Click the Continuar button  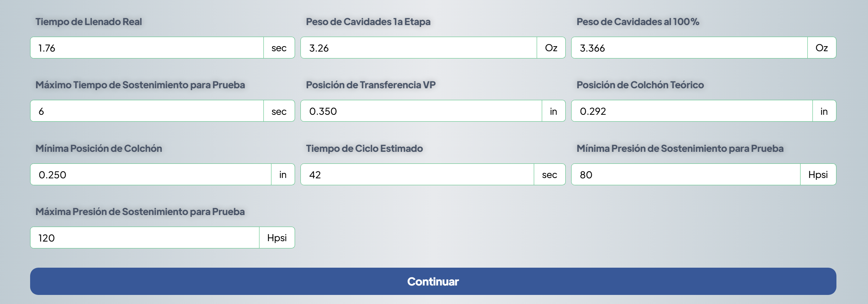coord(433,281)
